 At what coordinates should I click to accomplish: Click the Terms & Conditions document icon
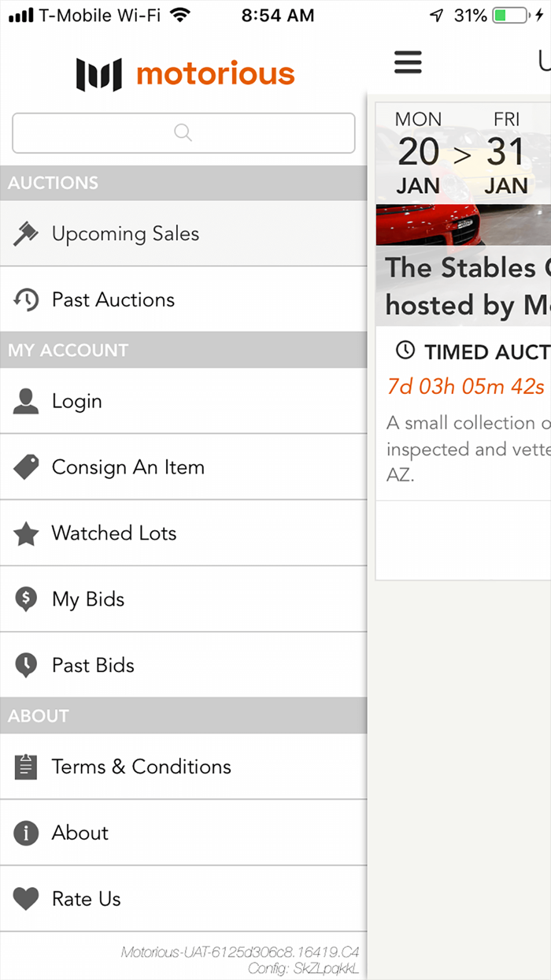pos(26,767)
